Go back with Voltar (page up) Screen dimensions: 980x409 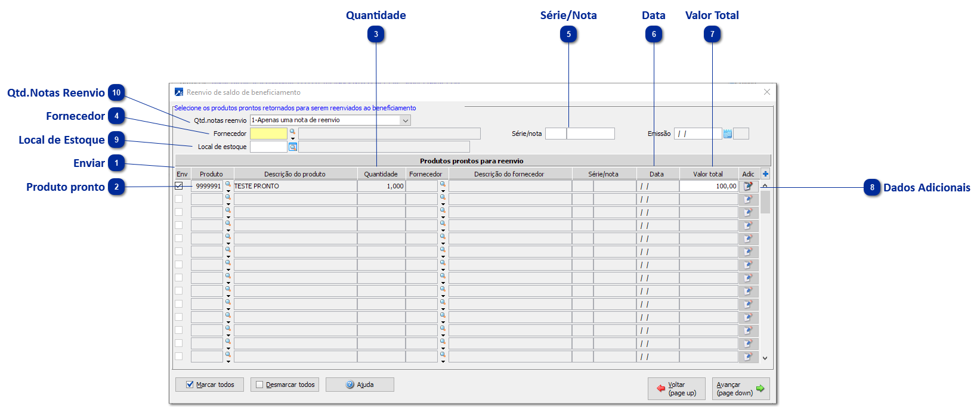pos(676,389)
